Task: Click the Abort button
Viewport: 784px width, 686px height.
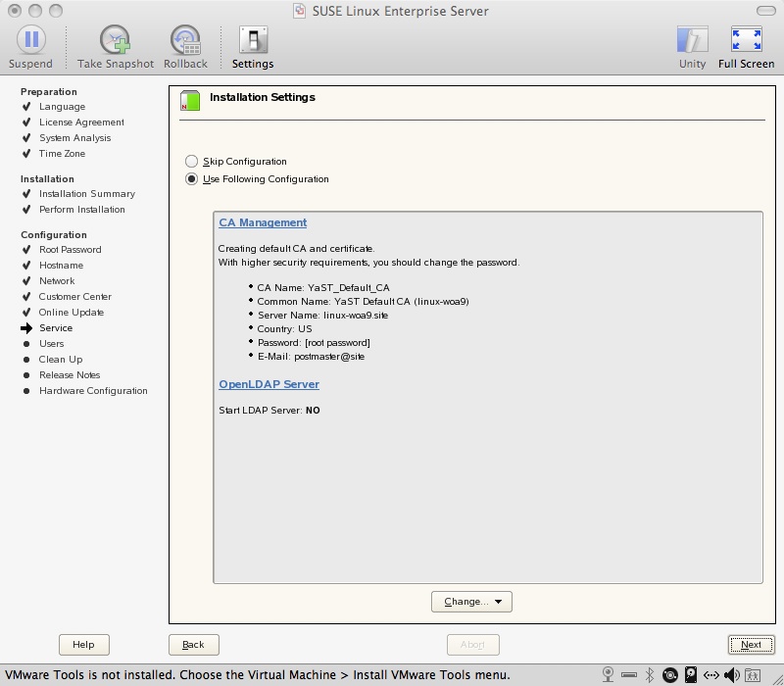Action: point(472,645)
